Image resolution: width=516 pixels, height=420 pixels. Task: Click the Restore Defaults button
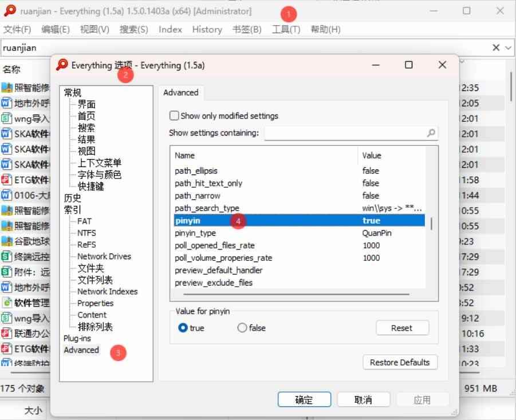pos(400,362)
